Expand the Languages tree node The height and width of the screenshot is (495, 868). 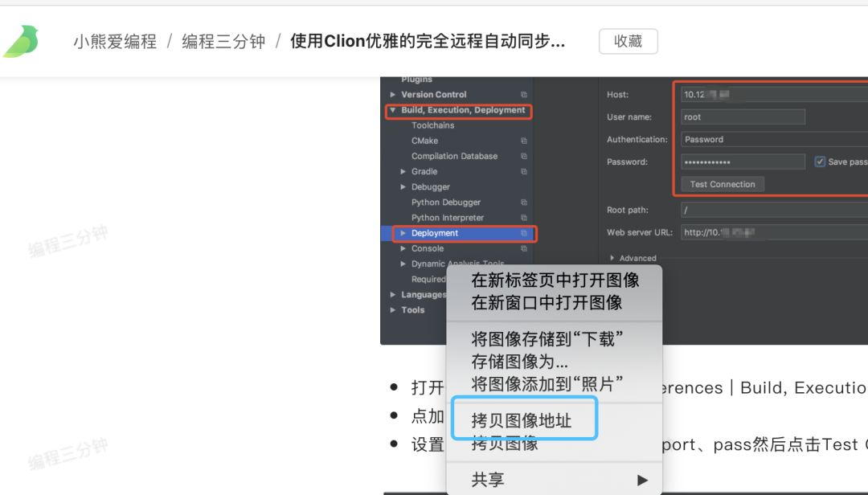point(392,295)
